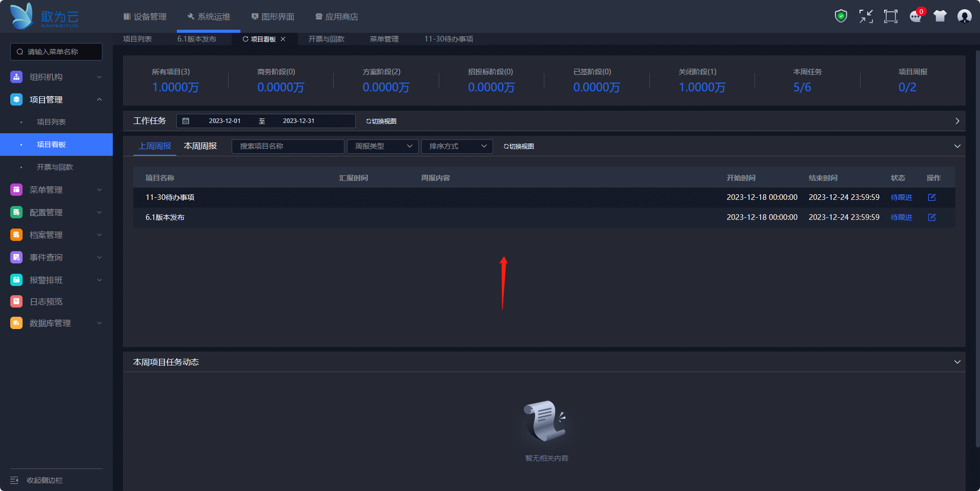Click the 项目管理 sidebar icon
This screenshot has width=980, height=491.
(x=16, y=99)
